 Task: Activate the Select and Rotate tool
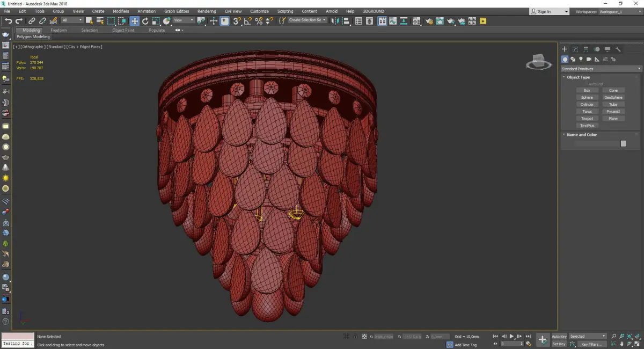145,21
